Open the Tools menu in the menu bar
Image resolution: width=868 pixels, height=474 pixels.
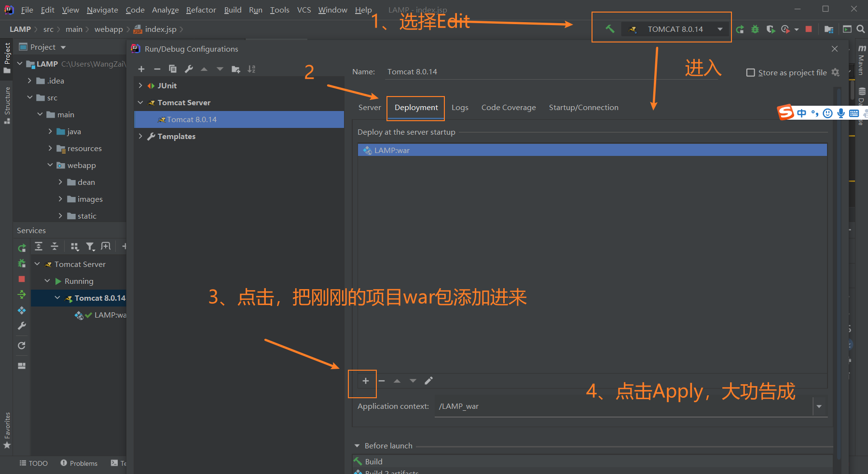tap(279, 10)
